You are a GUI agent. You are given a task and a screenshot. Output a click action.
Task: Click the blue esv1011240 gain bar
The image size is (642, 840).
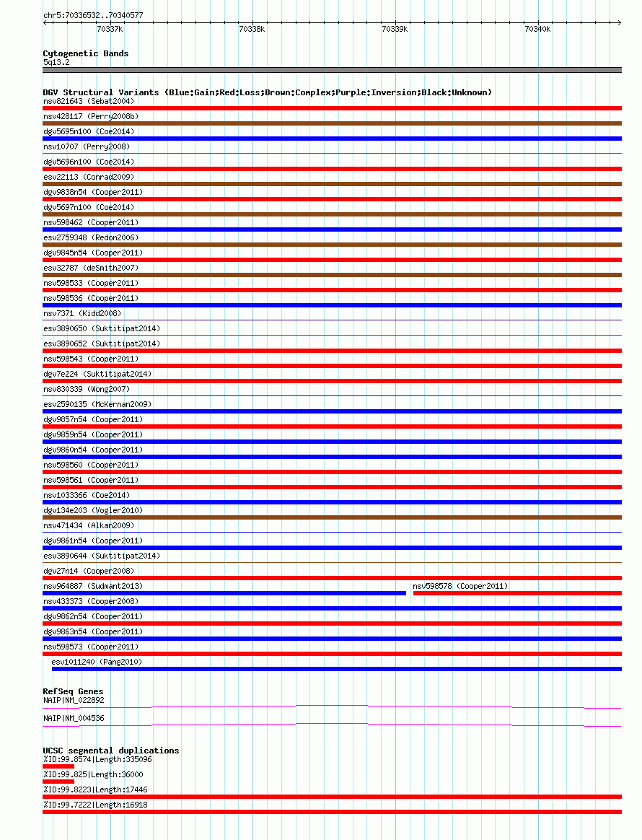(337, 669)
